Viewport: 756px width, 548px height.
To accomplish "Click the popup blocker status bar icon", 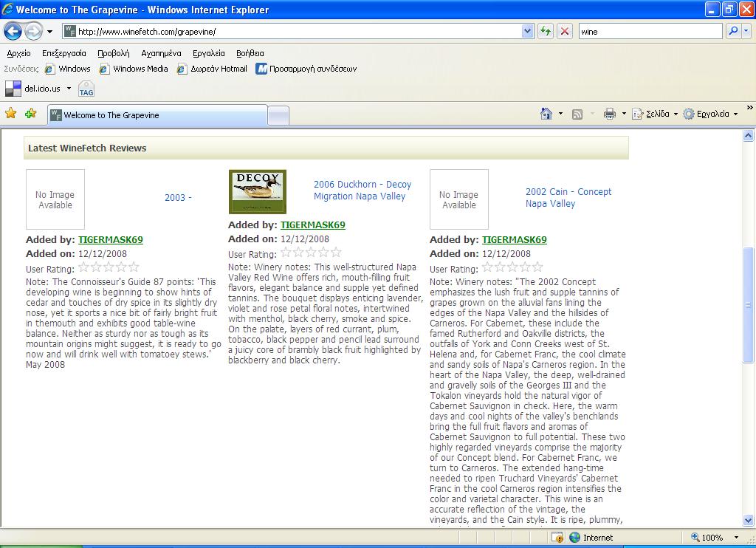I will pos(557,538).
